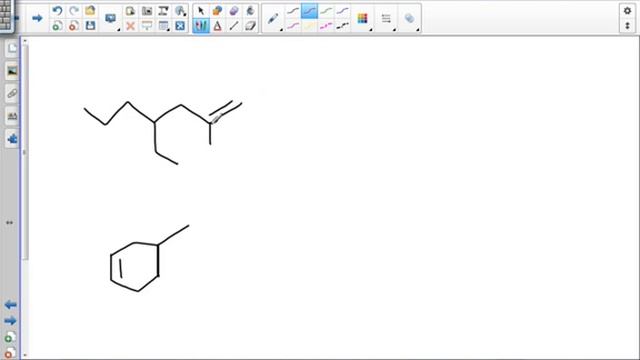This screenshot has width=640, height=360.
Task: Choose the first top-row pen line style
Action: pos(293,11)
